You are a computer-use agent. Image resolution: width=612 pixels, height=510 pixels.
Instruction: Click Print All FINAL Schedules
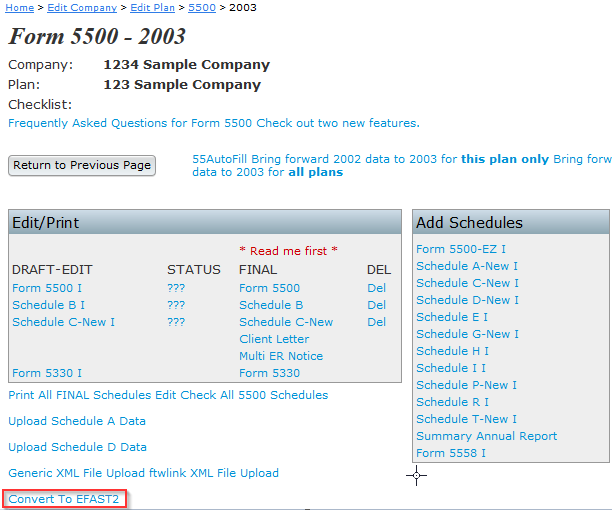click(x=80, y=395)
